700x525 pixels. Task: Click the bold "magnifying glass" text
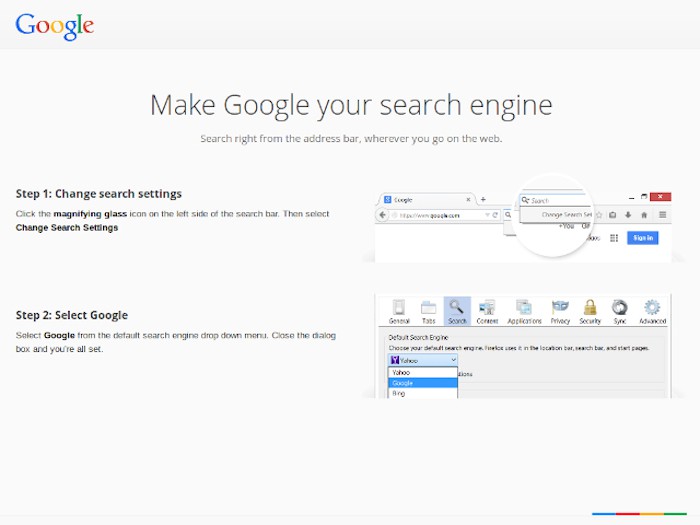click(x=90, y=214)
